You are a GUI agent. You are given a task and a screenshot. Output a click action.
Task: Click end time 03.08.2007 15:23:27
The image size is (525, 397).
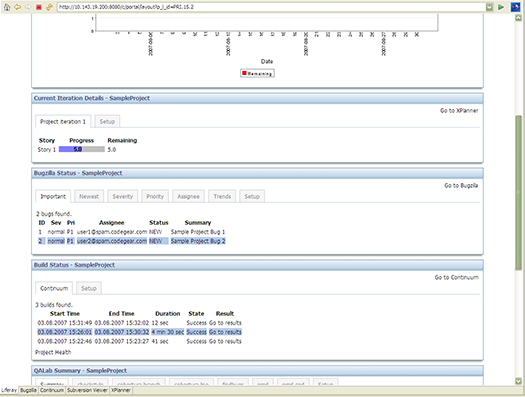click(122, 341)
